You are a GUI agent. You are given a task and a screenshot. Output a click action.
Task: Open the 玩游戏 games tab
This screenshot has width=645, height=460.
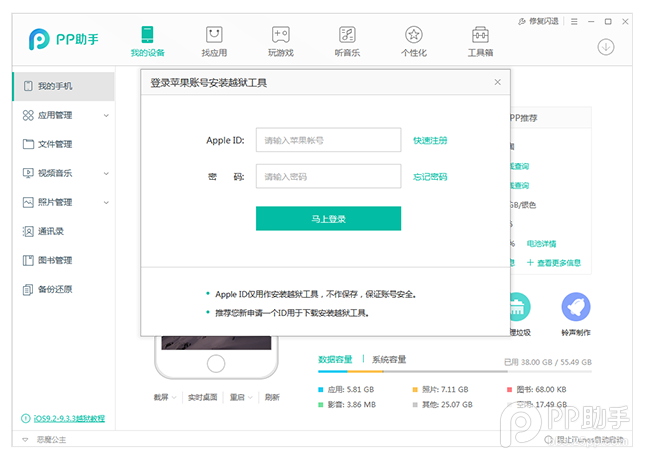tap(281, 41)
